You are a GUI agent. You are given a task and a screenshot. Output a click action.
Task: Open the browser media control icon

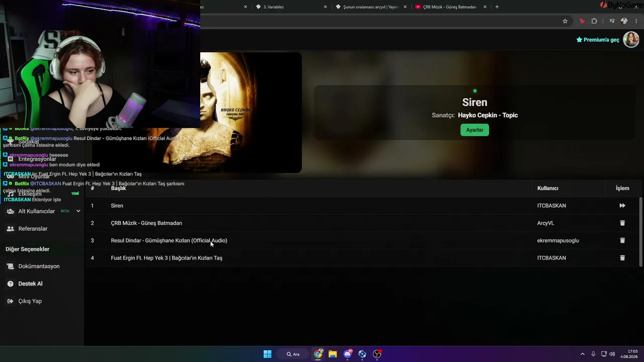tap(612, 21)
